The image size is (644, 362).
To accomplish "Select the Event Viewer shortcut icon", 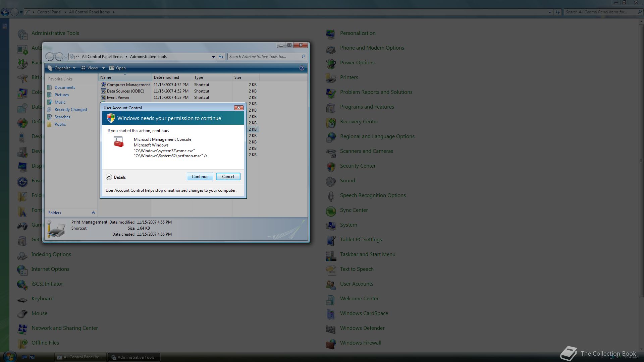I will click(103, 98).
